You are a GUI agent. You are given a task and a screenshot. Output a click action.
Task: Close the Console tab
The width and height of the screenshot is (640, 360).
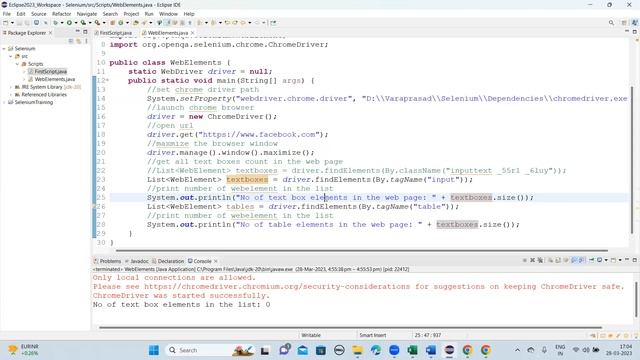coord(216,261)
